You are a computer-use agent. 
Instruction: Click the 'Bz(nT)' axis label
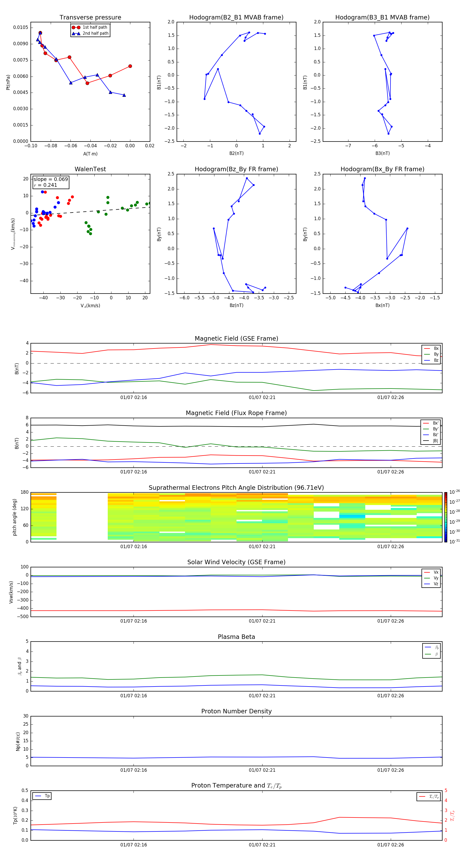pyautogui.click(x=236, y=305)
